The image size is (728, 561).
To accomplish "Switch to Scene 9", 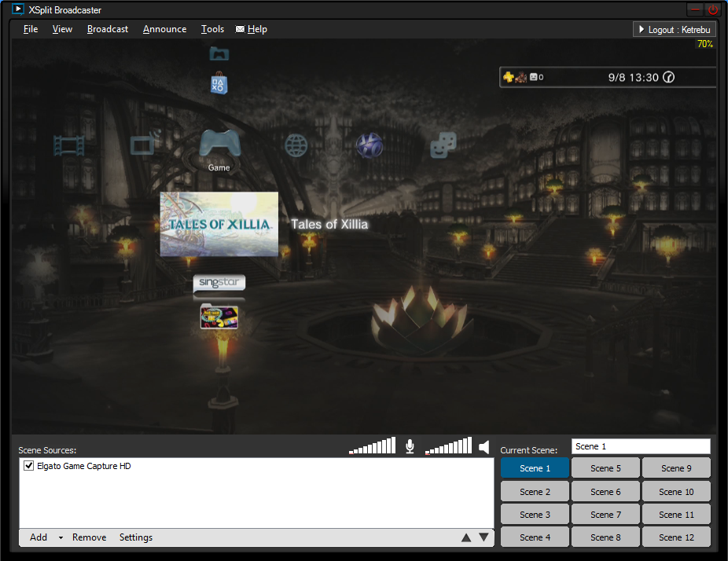I will tap(676, 468).
